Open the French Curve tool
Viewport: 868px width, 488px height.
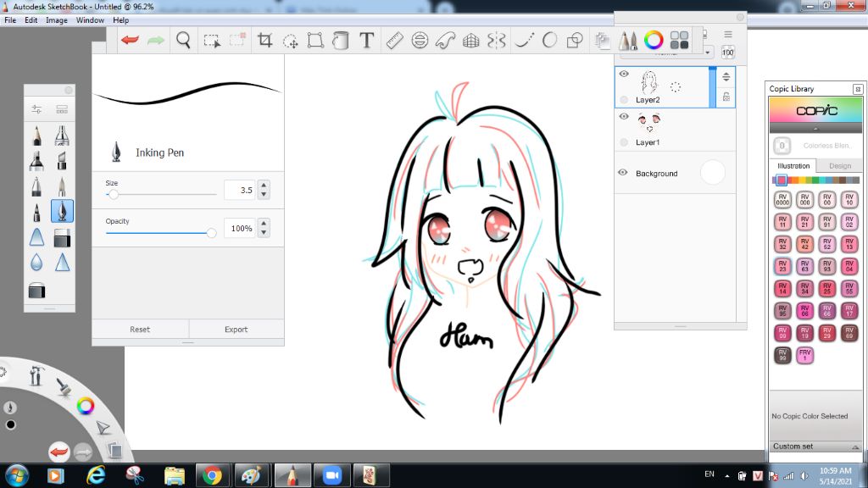coord(445,40)
